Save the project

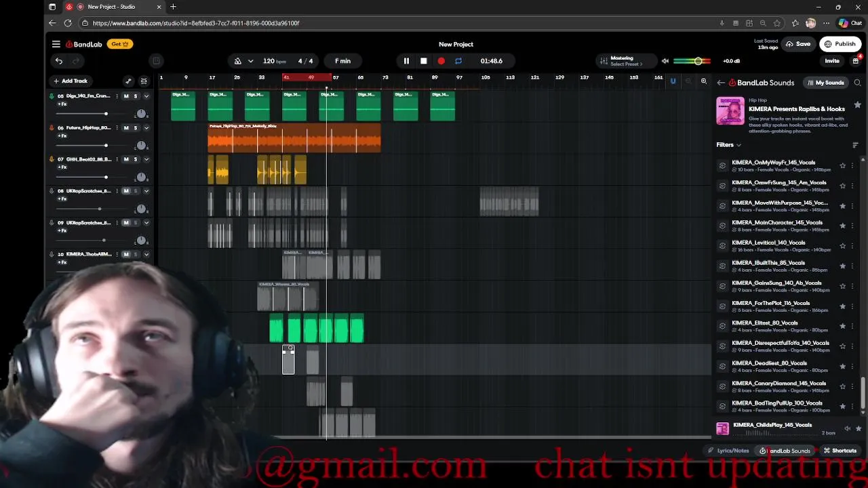click(x=798, y=44)
